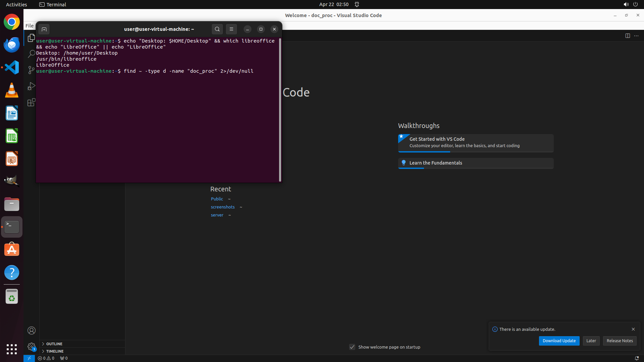Expand the TIMELINE section

[x=55, y=351]
